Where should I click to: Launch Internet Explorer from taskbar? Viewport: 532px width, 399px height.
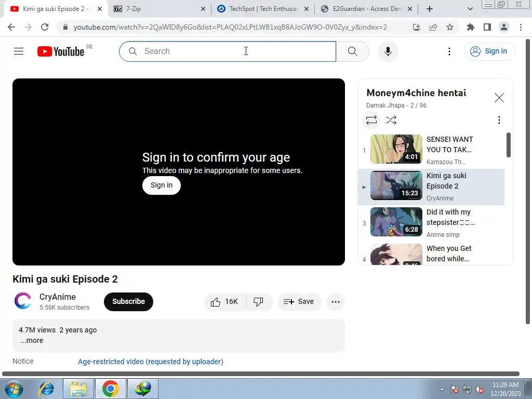click(x=46, y=389)
